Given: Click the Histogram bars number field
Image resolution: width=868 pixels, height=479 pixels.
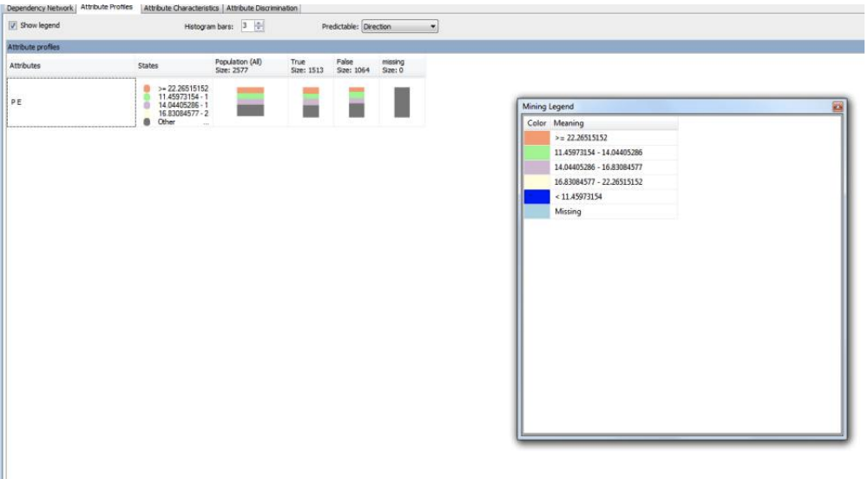Looking at the screenshot, I should (x=247, y=26).
